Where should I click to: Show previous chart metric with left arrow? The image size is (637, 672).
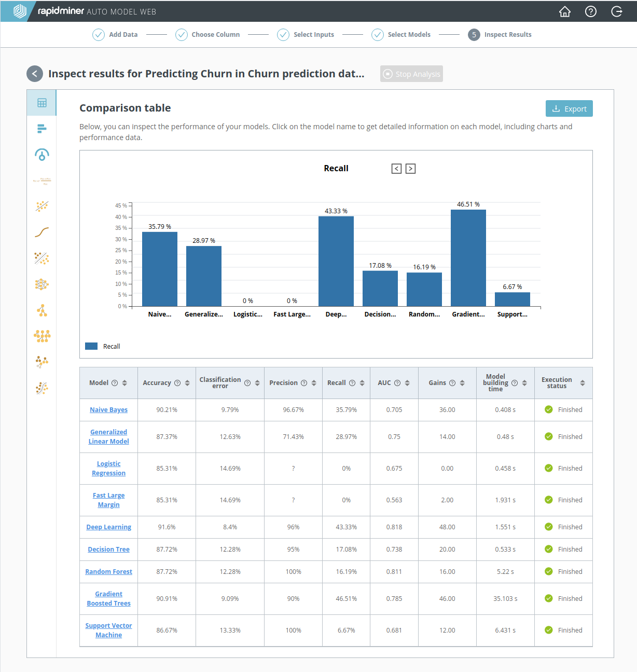[x=396, y=169]
